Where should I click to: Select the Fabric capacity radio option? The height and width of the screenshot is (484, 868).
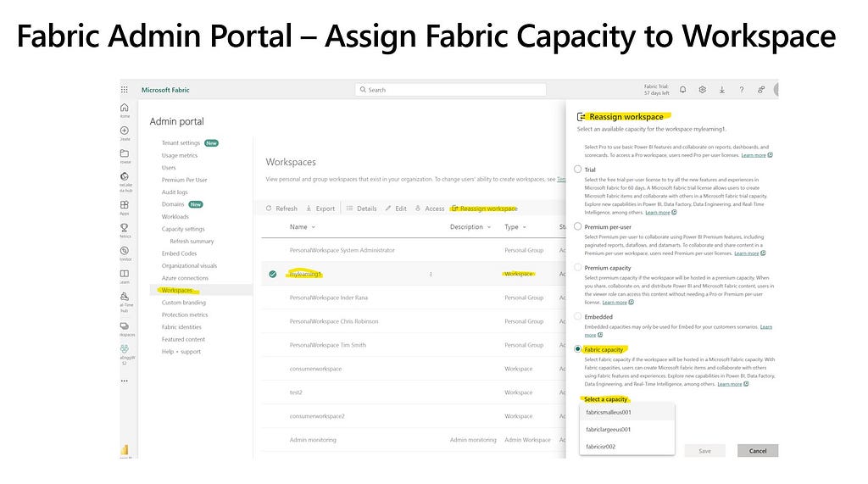tap(578, 349)
